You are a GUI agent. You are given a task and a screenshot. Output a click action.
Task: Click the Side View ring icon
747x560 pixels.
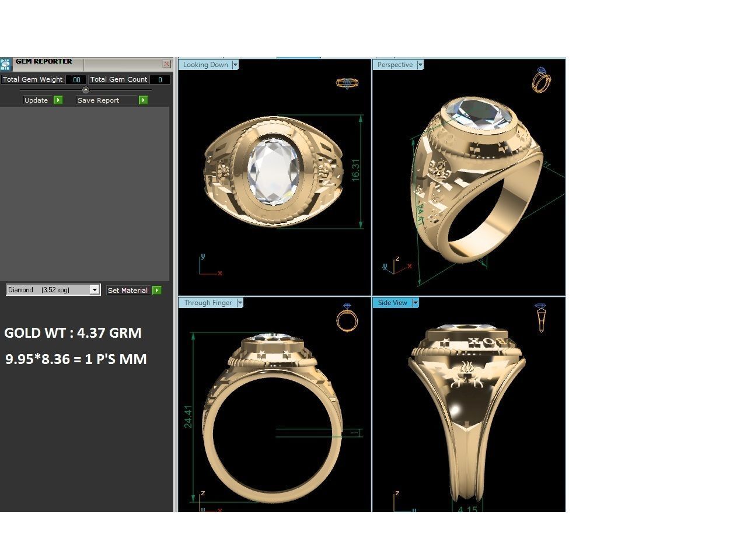coord(541,318)
